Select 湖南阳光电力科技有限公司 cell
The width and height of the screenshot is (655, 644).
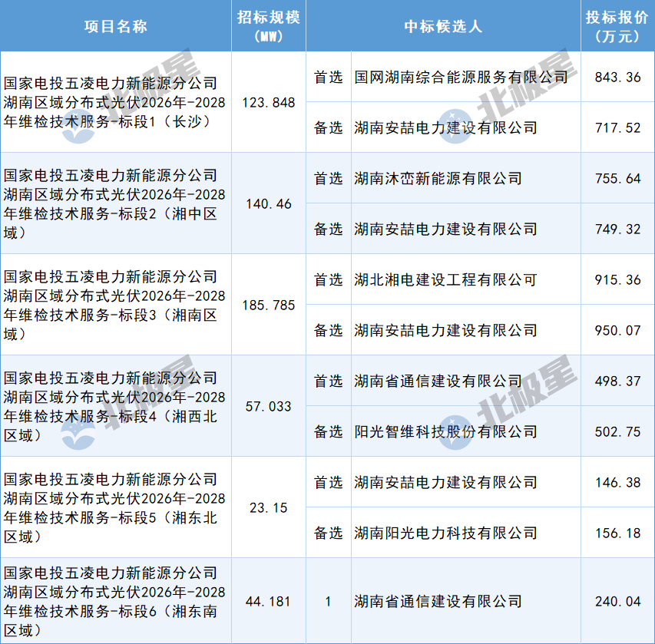point(466,533)
